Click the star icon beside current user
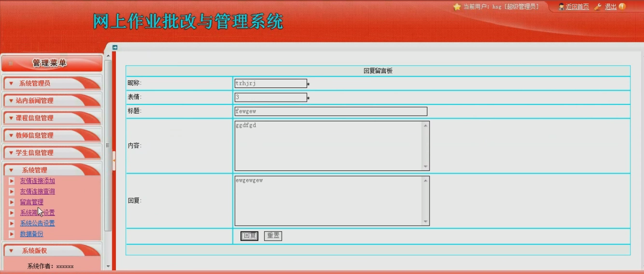644x274 pixels. [457, 7]
